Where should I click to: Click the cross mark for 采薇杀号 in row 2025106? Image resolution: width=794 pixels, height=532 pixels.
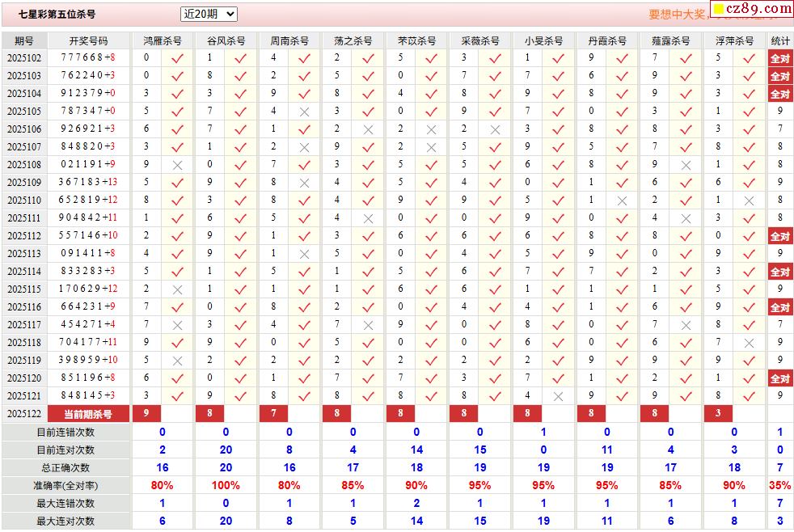pyautogui.click(x=495, y=129)
